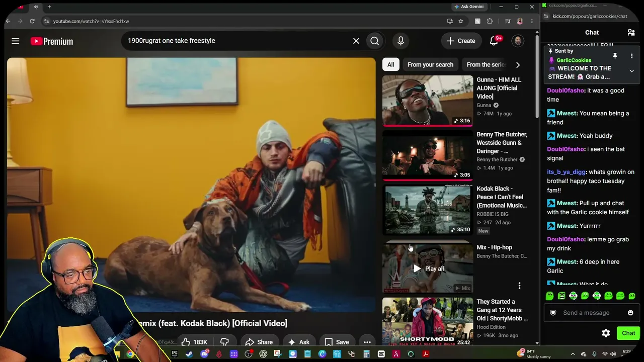Viewport: 644px width, 362px height.
Task: Install or cast via address bar icon
Action: pyautogui.click(x=450, y=21)
